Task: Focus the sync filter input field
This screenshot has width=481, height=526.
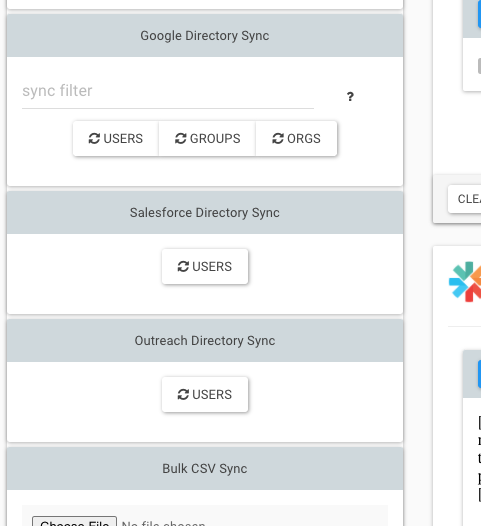Action: coord(168,91)
